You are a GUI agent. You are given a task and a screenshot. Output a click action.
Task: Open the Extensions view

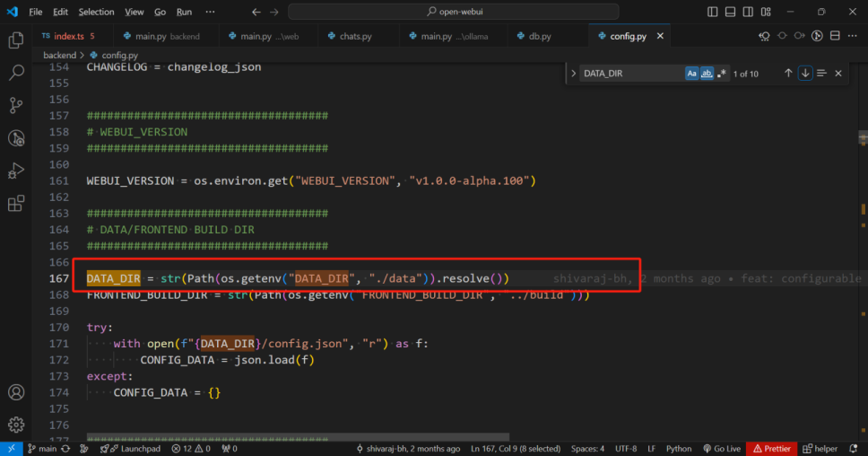tap(16, 204)
